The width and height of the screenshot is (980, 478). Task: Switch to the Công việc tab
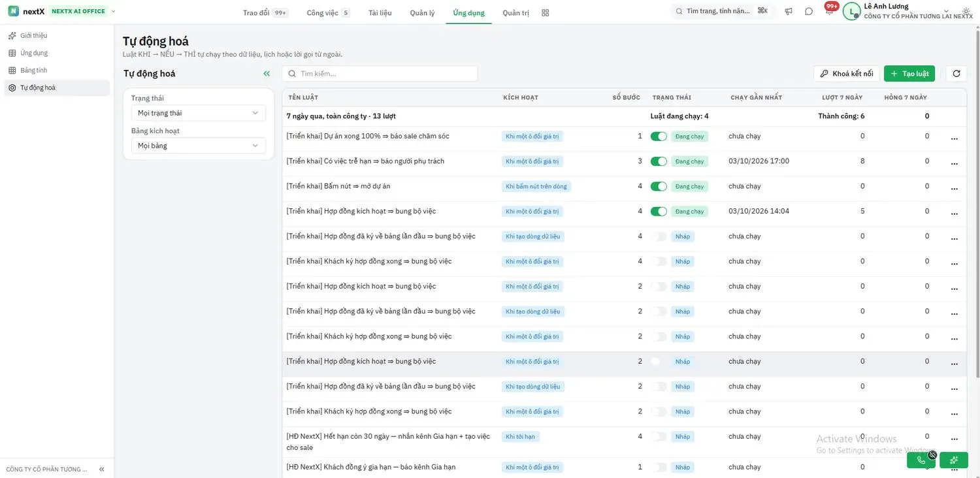(x=328, y=12)
